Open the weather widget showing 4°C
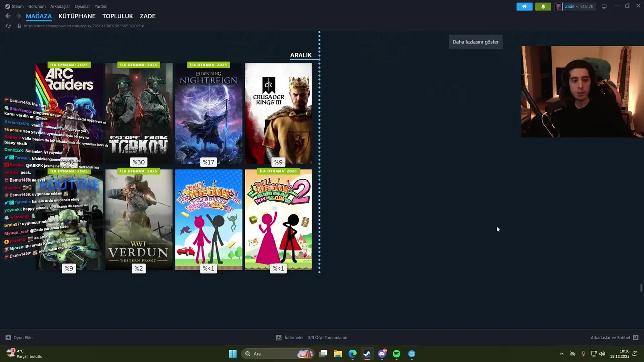Image resolution: width=644 pixels, height=362 pixels. tap(24, 354)
